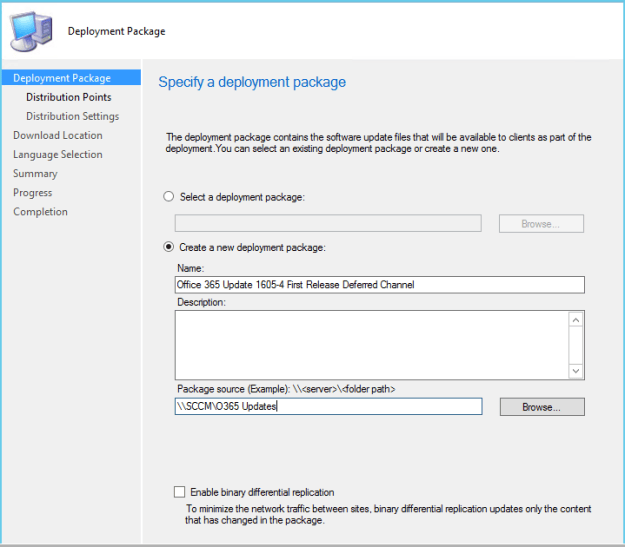Click the 'Specify a deployment package' heading
The image size is (625, 547).
[252, 82]
